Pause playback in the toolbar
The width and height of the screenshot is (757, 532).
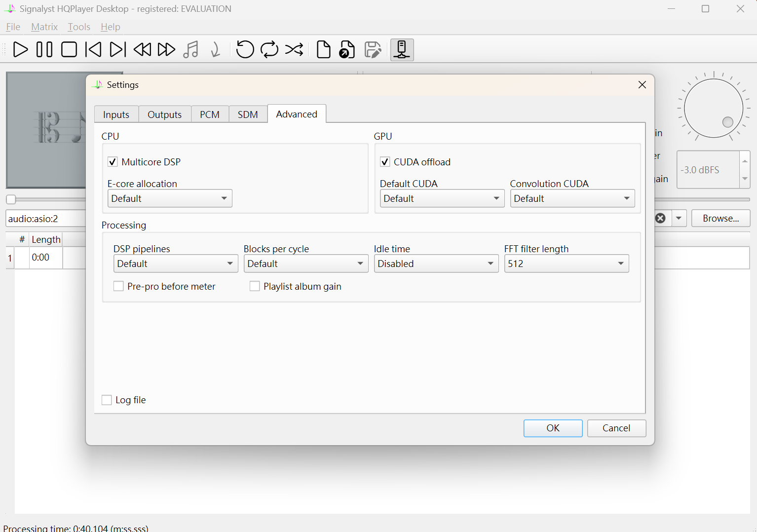44,50
